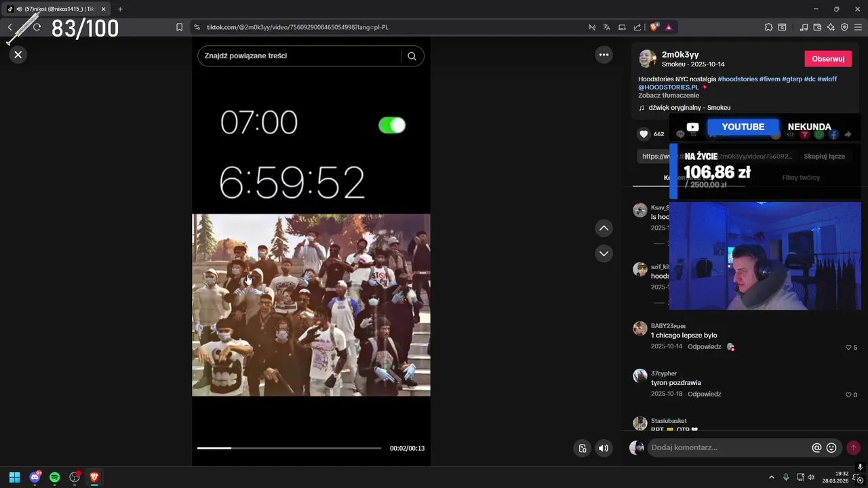Click Zobacz tłumaczenie to translate caption

click(668, 96)
